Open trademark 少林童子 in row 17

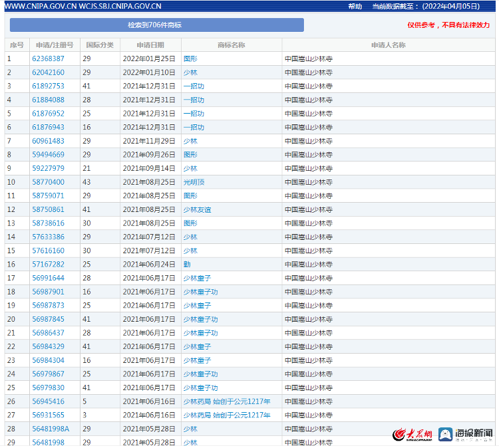[198, 279]
